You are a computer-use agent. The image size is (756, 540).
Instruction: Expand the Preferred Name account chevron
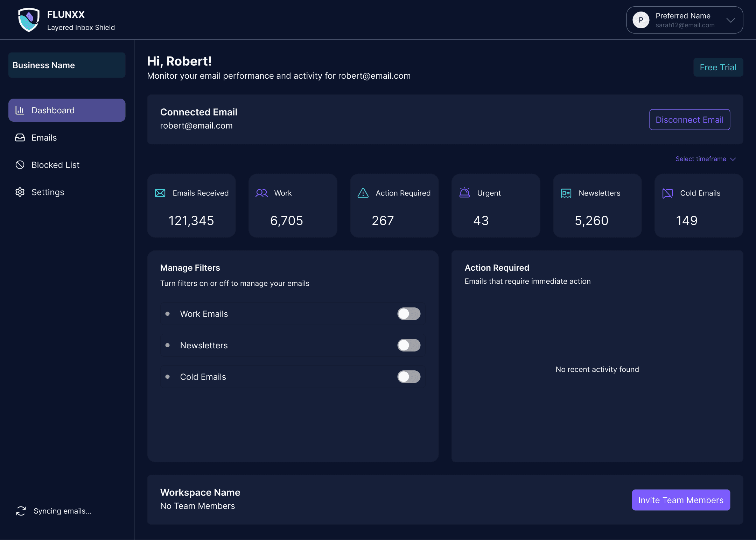pyautogui.click(x=730, y=20)
